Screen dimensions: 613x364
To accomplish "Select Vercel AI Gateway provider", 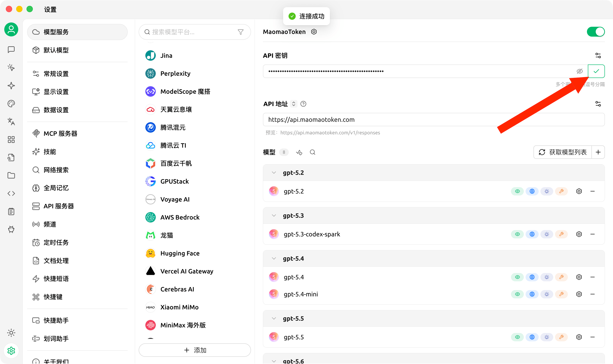I will click(x=195, y=271).
